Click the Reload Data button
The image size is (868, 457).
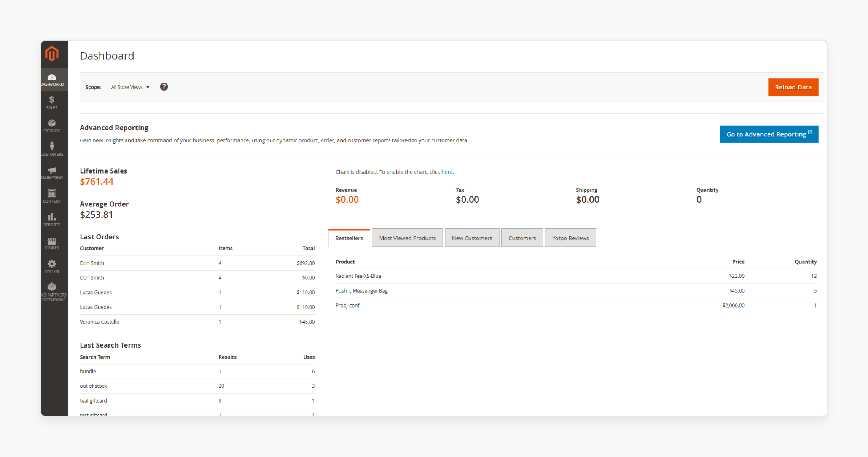(x=793, y=87)
